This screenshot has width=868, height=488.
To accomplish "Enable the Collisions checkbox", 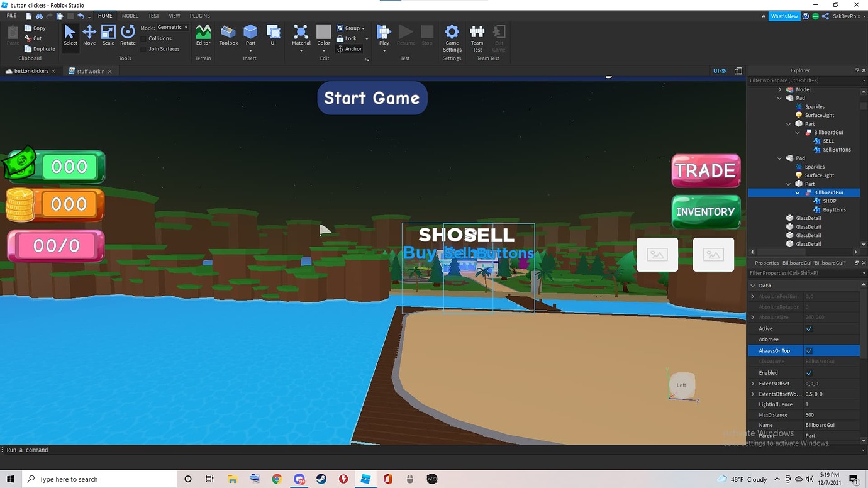I will [143, 38].
